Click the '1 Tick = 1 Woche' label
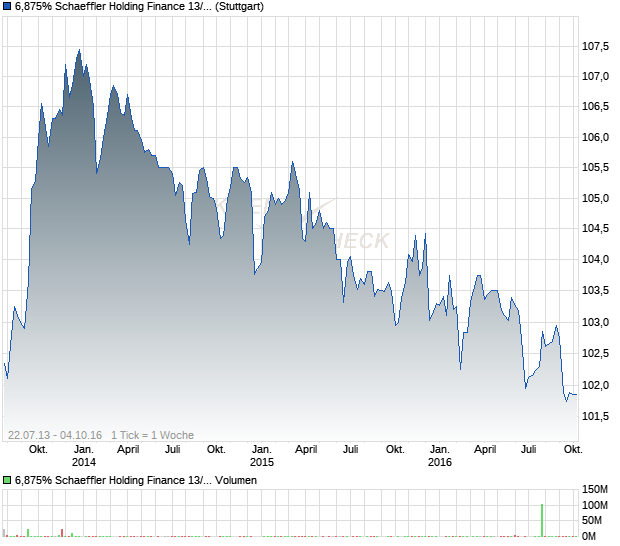This screenshot has height=546, width=620. point(152,435)
